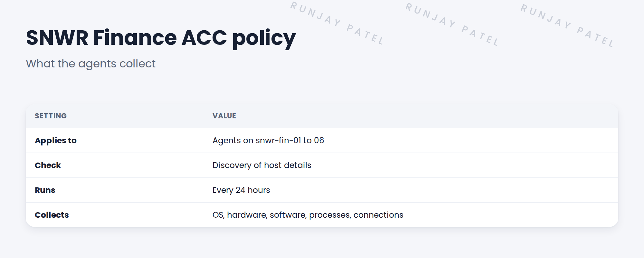The width and height of the screenshot is (644, 258).
Task: Click the word processes in Collects row
Action: click(x=330, y=215)
